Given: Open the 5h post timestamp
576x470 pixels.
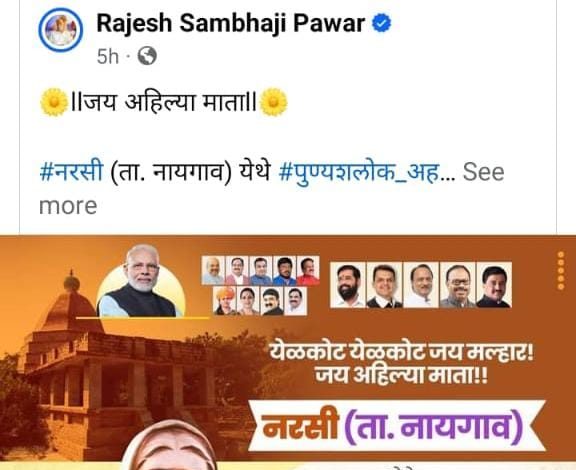Looking at the screenshot, I should [108, 57].
